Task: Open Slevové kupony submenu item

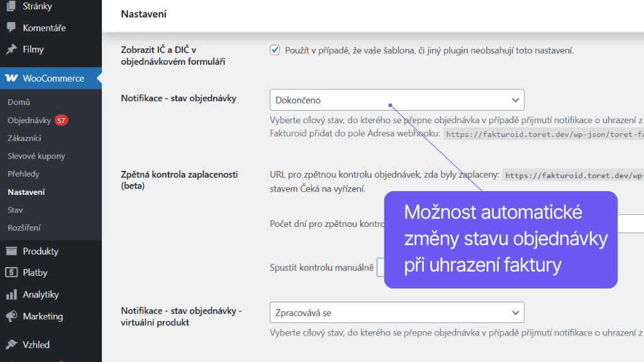Action: (36, 156)
